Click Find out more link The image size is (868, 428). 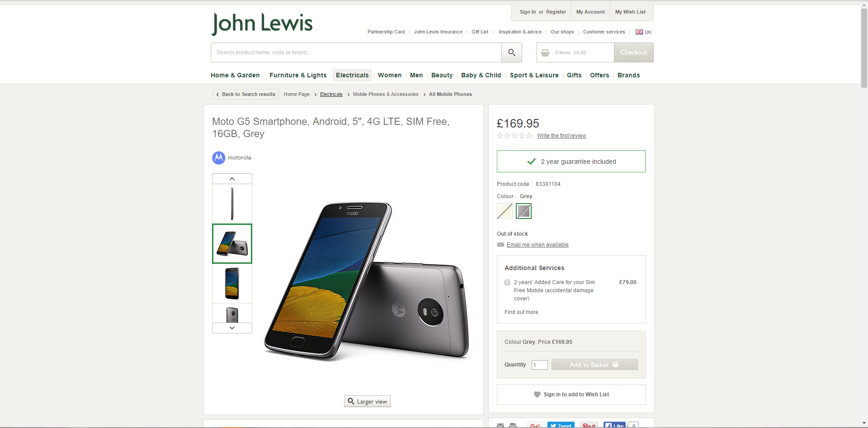[521, 312]
